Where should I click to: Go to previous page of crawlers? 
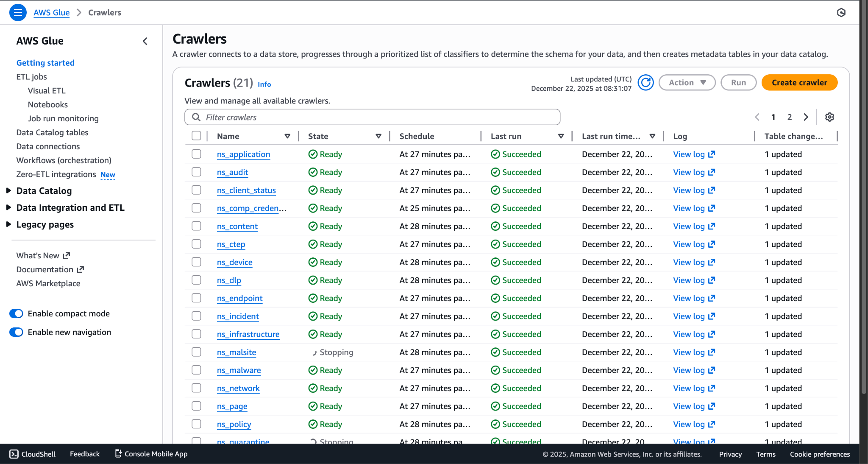coord(757,117)
